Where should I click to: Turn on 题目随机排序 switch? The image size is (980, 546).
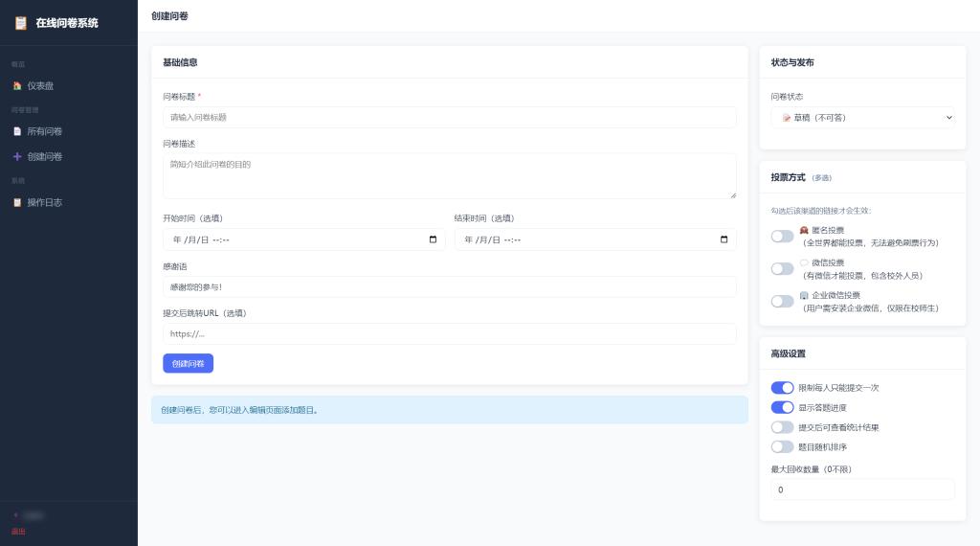pos(782,447)
